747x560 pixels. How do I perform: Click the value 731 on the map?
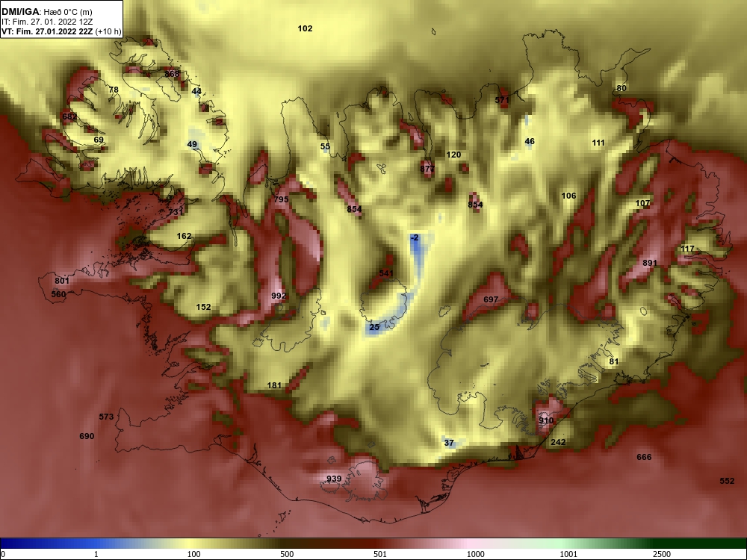(176, 212)
